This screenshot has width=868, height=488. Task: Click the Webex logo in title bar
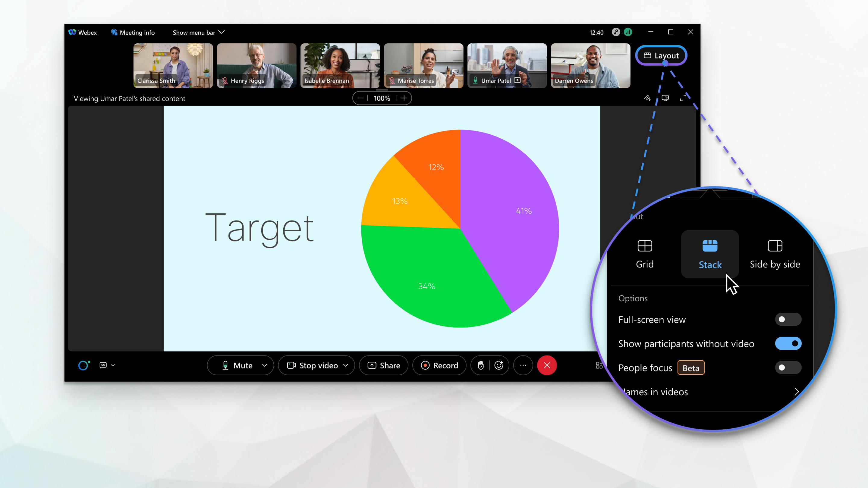tap(71, 32)
